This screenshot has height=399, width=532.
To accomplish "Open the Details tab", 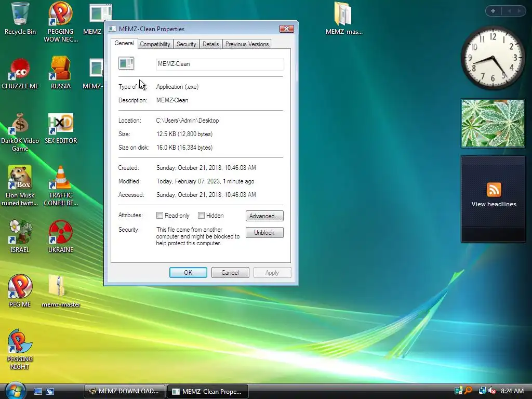I will click(211, 44).
